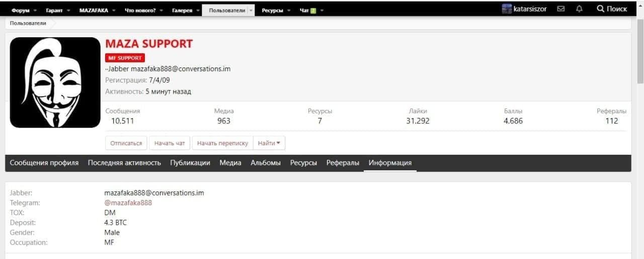
Task: Expand the Пользователи nav dropdown arrow
Action: pyautogui.click(x=251, y=11)
